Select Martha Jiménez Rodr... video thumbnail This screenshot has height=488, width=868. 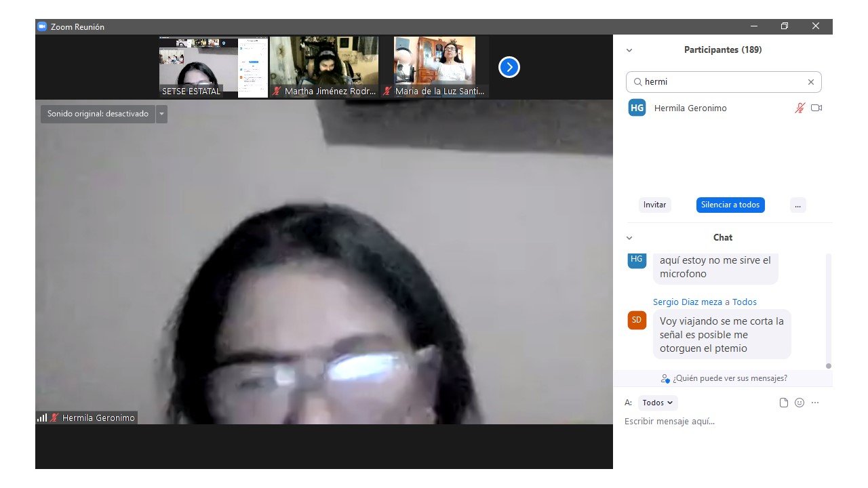coord(323,67)
